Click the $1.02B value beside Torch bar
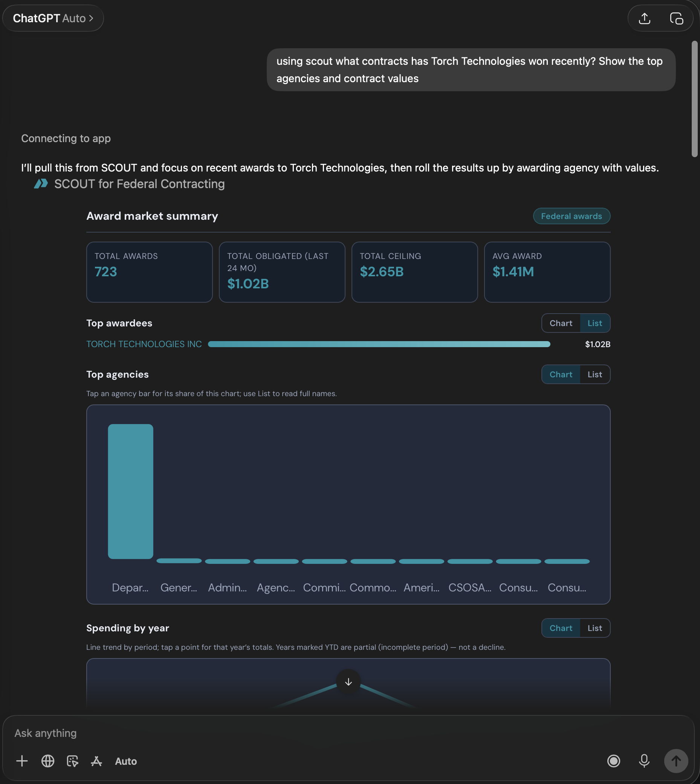Image resolution: width=700 pixels, height=784 pixels. (598, 344)
